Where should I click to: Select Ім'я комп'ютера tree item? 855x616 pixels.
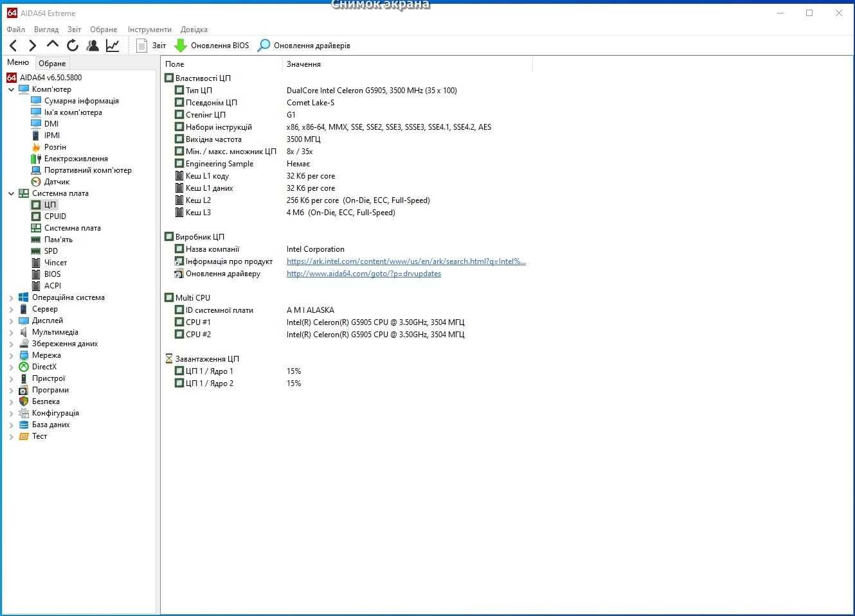73,112
